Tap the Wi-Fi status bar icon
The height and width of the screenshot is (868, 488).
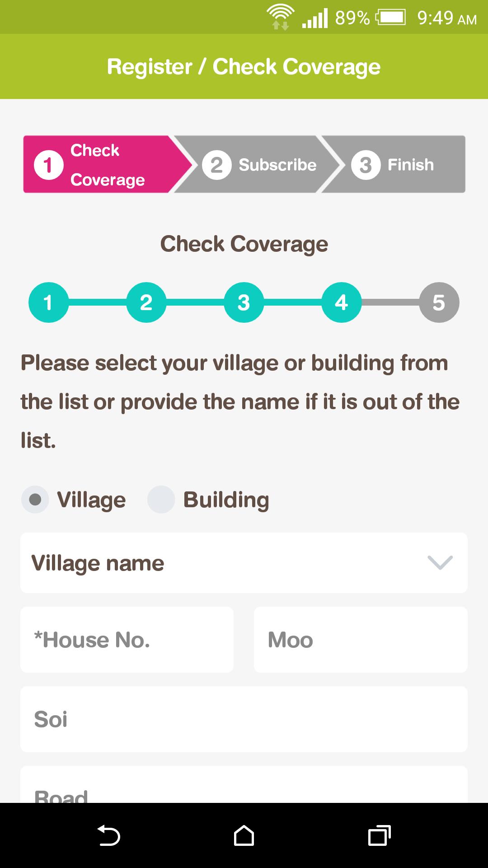coord(281,18)
